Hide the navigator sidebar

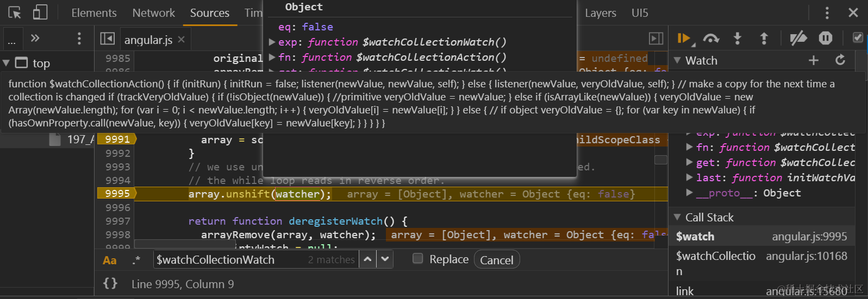108,39
